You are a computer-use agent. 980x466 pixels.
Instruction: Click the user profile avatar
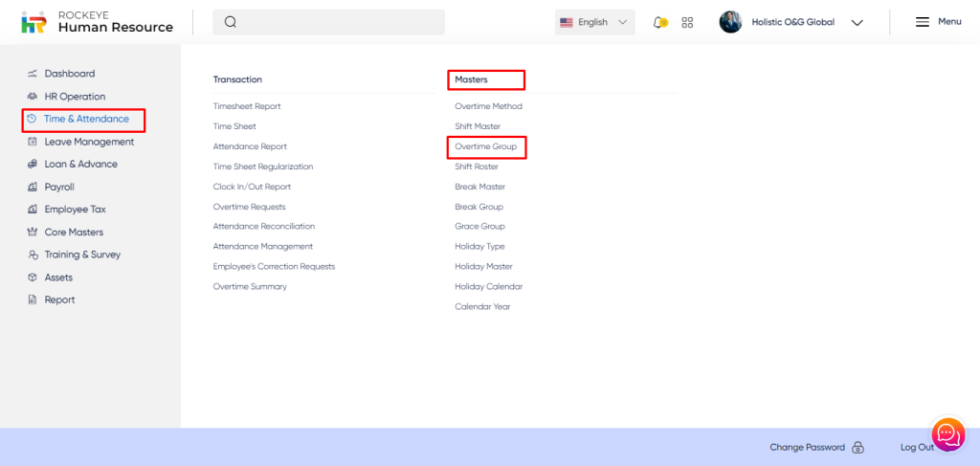(x=730, y=22)
